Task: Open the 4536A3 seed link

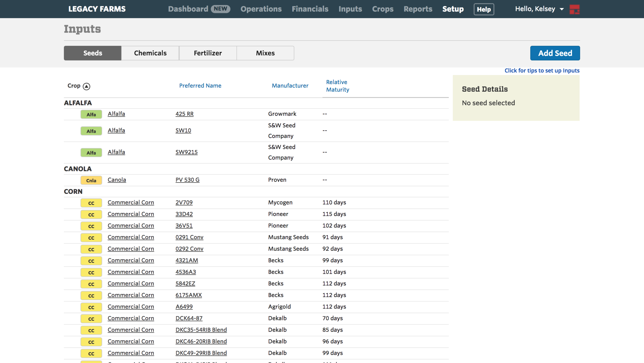Action: point(186,272)
